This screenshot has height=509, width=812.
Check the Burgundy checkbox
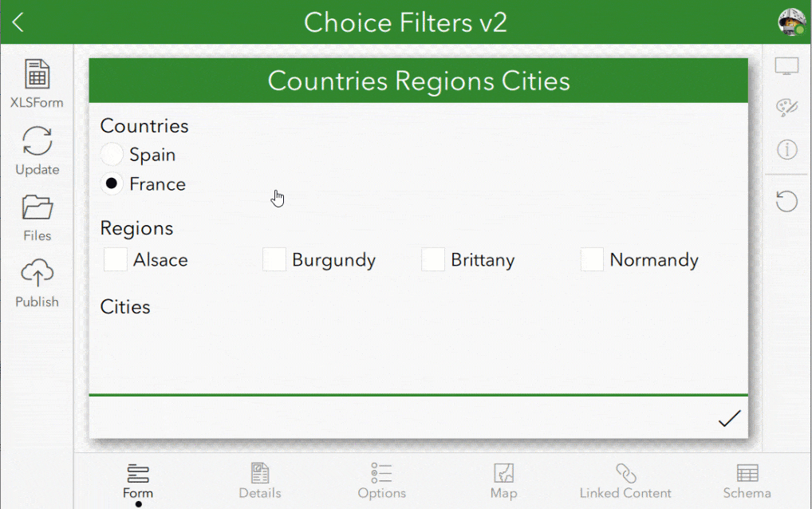point(274,259)
